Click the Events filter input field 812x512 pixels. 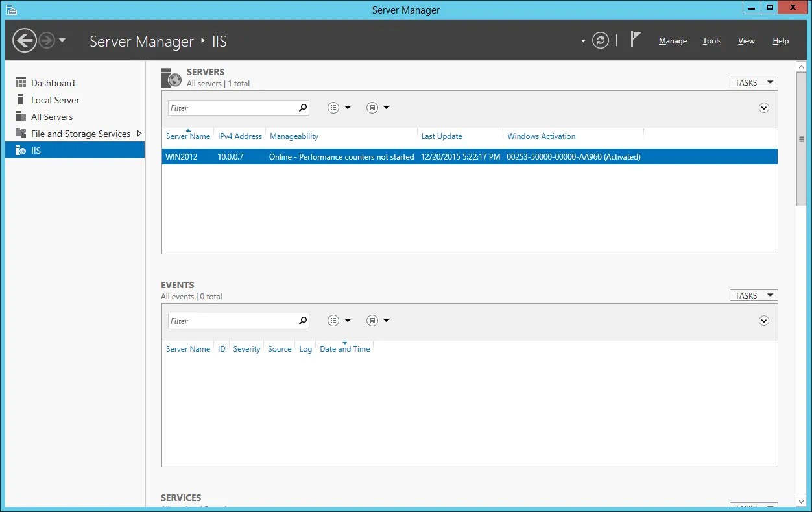(232, 321)
